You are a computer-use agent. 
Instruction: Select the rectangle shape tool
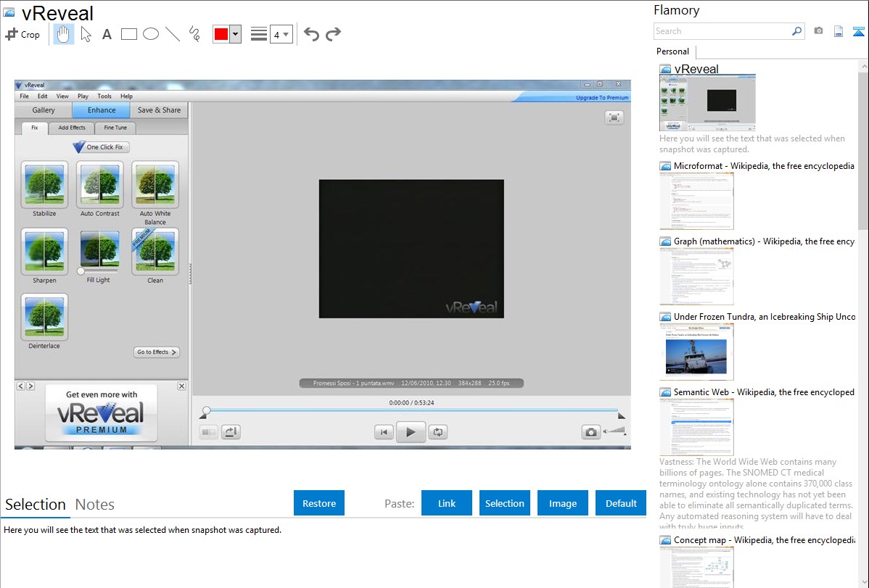tap(129, 34)
